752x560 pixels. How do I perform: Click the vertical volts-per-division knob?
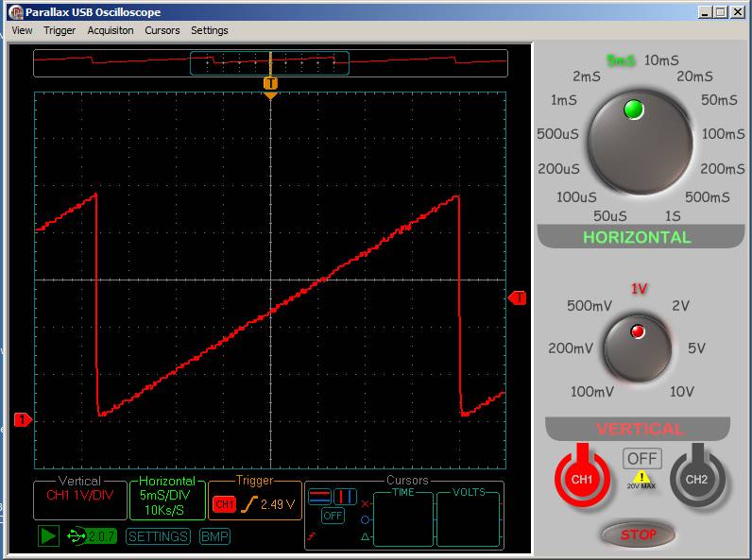click(x=638, y=348)
